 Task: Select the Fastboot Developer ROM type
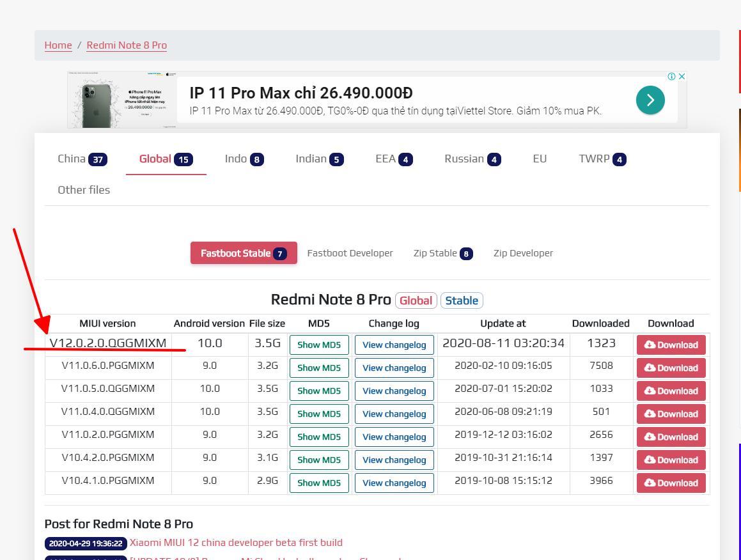[350, 253]
